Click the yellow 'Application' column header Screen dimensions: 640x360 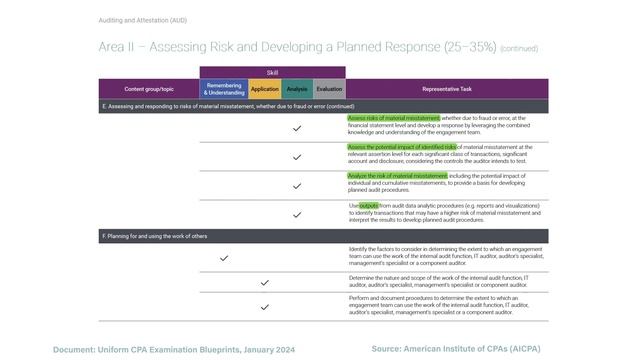[264, 89]
